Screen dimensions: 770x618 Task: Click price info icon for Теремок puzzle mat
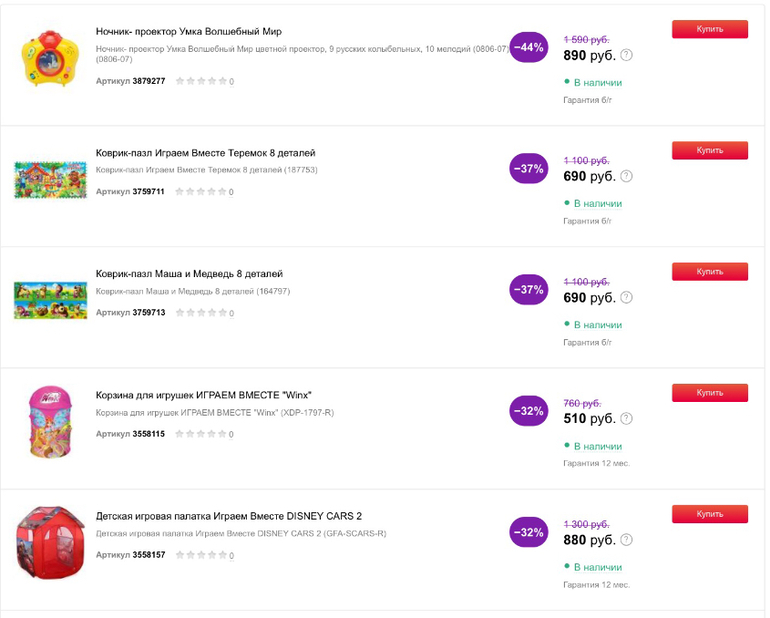point(627,177)
